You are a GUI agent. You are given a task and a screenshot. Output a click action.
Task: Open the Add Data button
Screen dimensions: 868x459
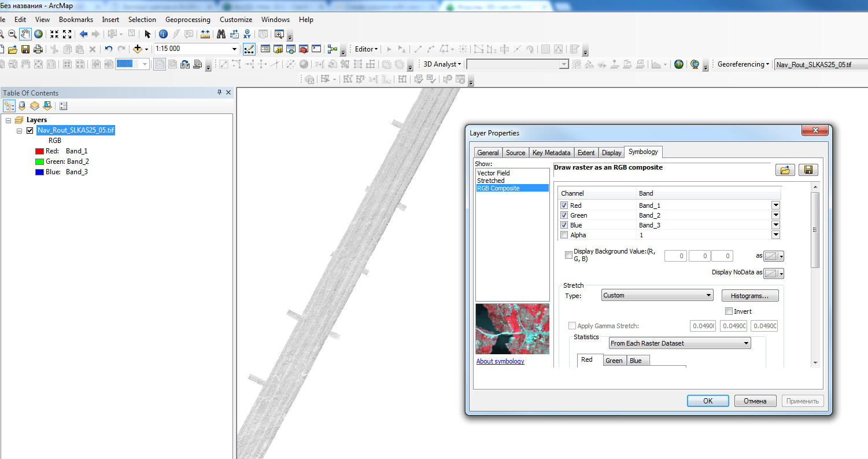[x=138, y=49]
